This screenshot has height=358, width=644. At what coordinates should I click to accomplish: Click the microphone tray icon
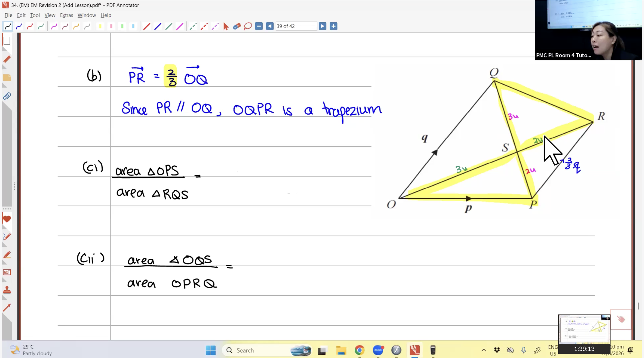coord(524,350)
